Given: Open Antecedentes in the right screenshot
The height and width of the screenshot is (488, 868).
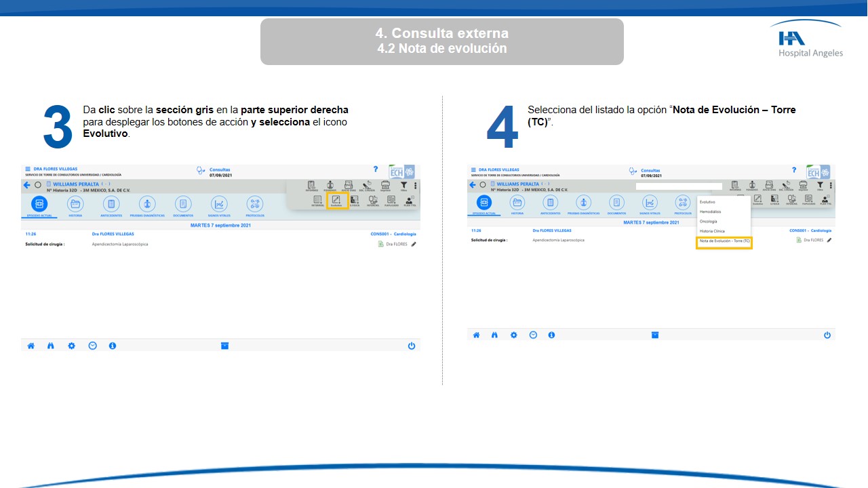Looking at the screenshot, I should coord(551,203).
